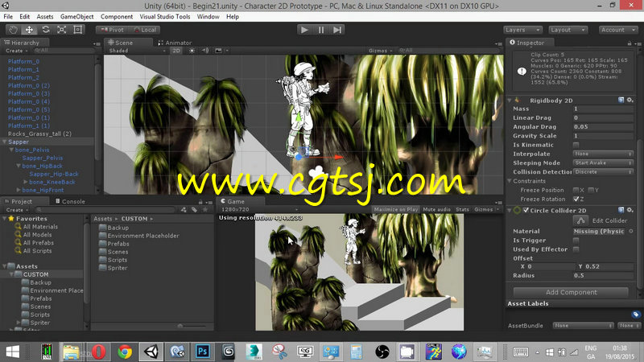This screenshot has width=644, height=362.
Task: Open Circle Collider 2D gear settings
Action: 630,210
